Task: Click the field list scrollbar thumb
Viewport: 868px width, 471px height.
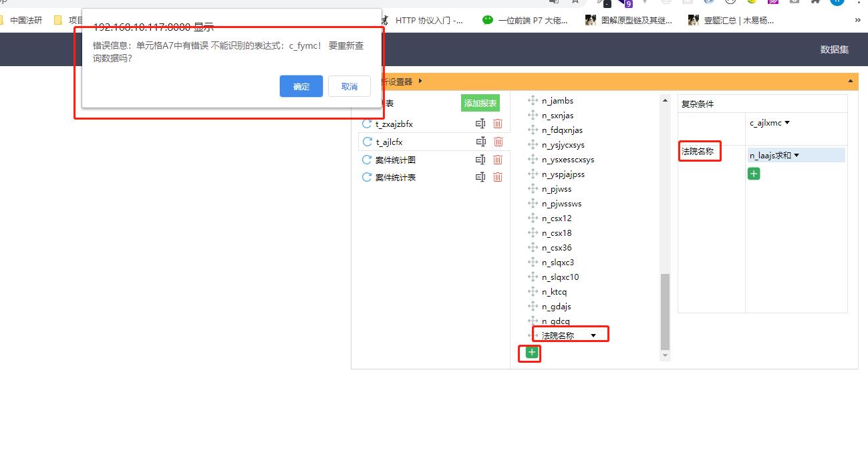Action: coord(665,311)
